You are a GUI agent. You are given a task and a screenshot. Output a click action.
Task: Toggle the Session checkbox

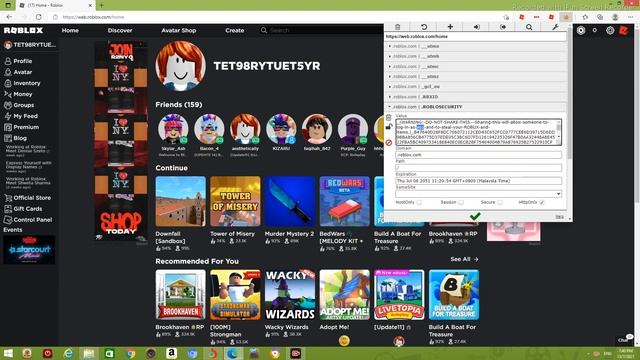coord(461,202)
